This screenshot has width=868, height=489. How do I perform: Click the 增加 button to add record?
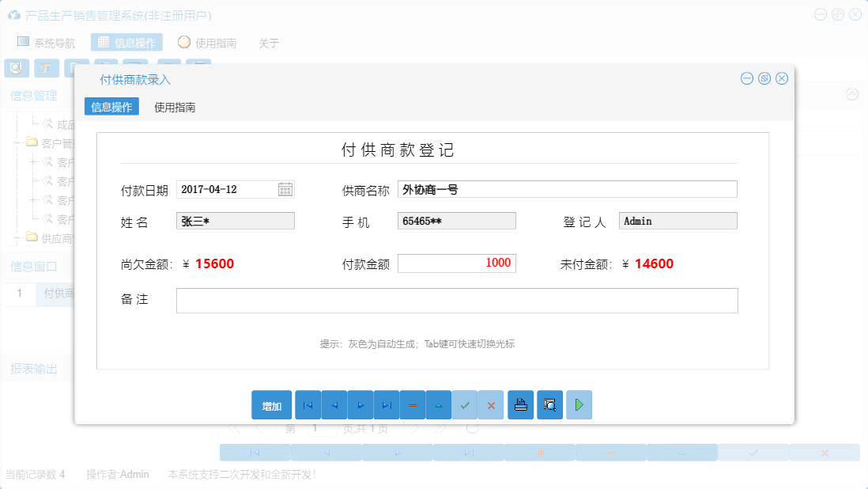coord(271,404)
